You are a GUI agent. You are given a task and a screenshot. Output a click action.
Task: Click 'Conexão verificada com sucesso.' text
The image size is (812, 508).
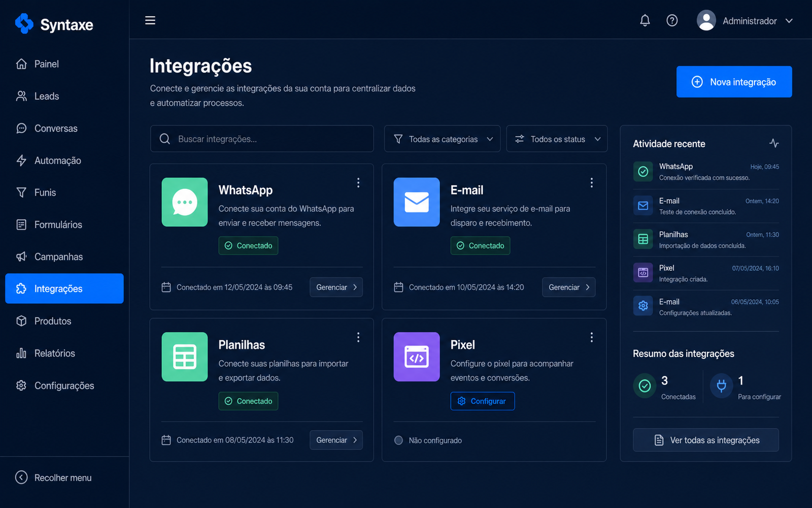pos(704,178)
